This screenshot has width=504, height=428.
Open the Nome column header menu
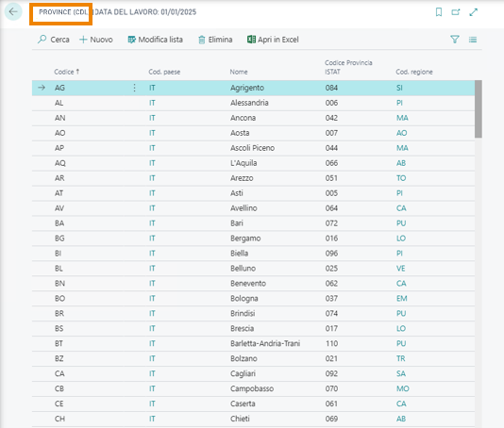239,72
